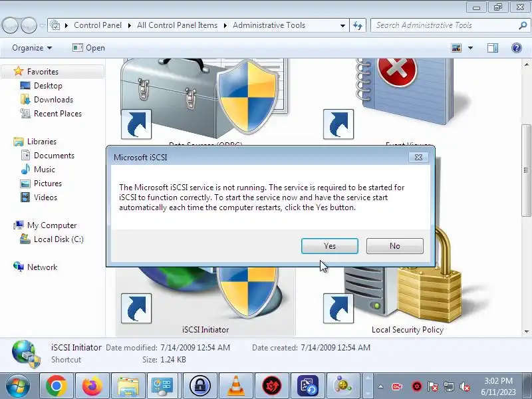Viewport: 532px width, 399px height.
Task: Select Control Panel in the address bar
Action: (98, 25)
